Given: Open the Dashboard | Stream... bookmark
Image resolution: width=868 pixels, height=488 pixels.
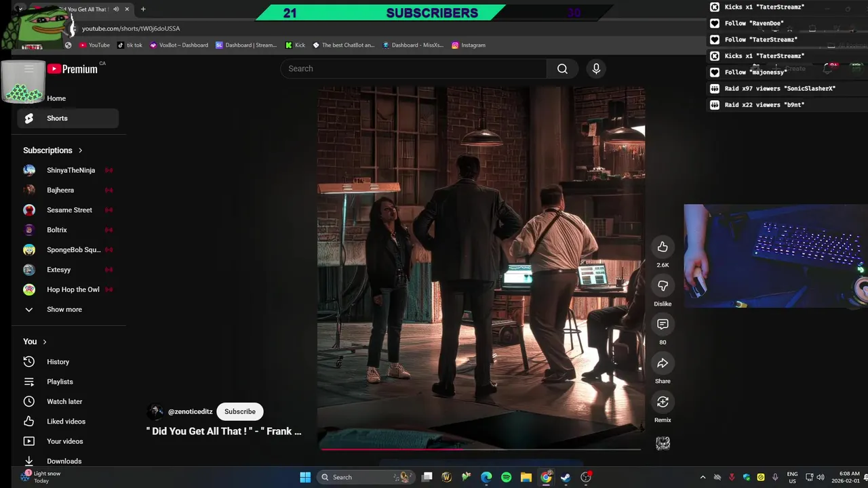Looking at the screenshot, I should click(246, 45).
